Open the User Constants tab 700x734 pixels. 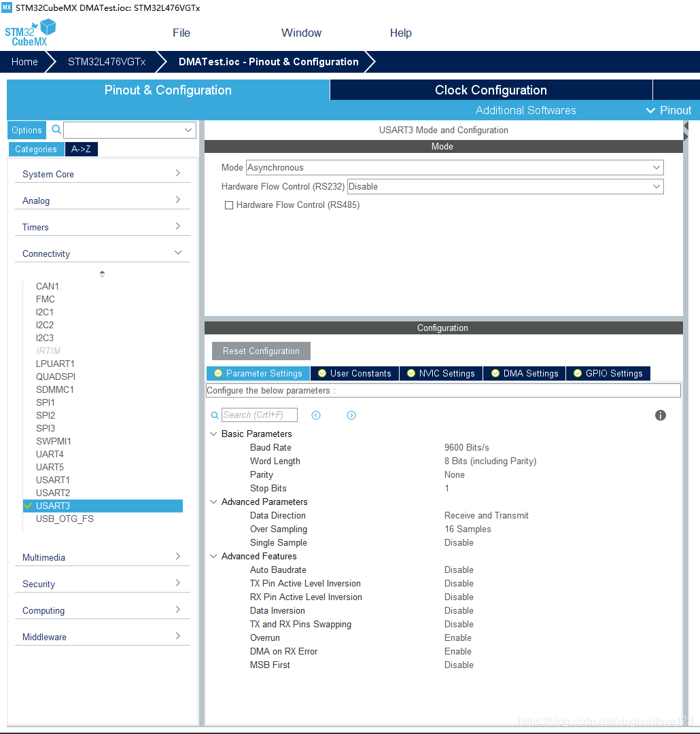tap(355, 373)
